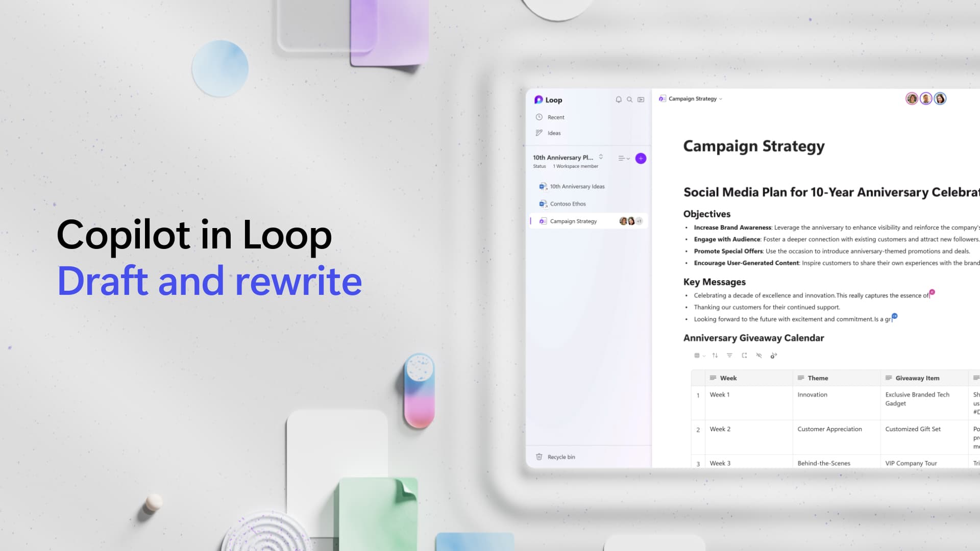
Task: Select the Recent menu item in sidebar
Action: (556, 117)
